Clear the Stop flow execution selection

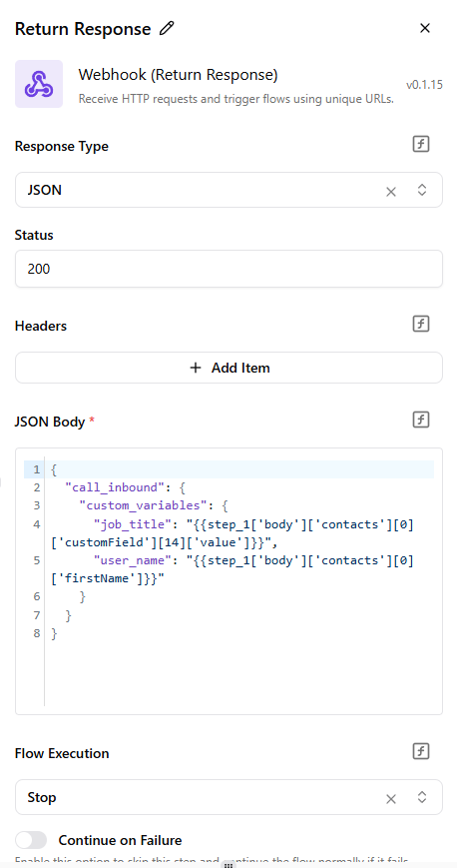(x=391, y=798)
